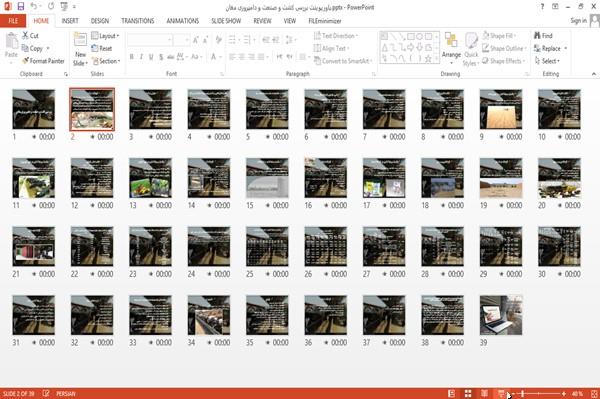
Task: Select slide 26 thumbnail
Action: pos(326,246)
